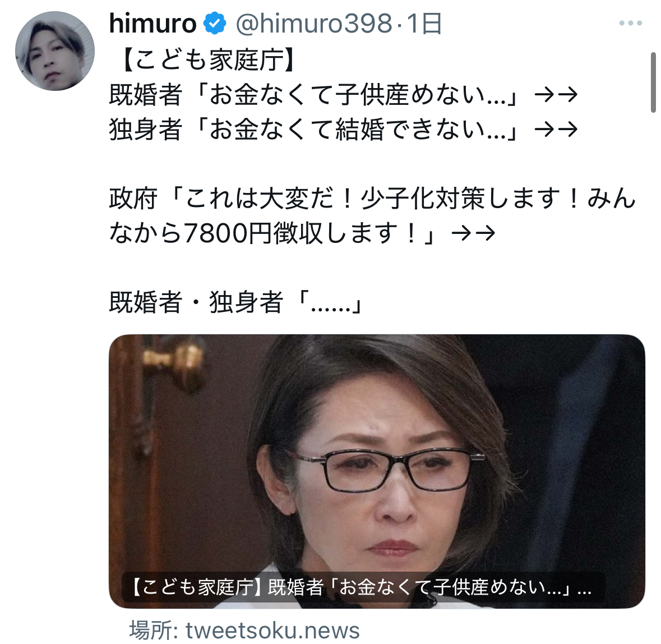Open himuro's round profile avatar

55,51
